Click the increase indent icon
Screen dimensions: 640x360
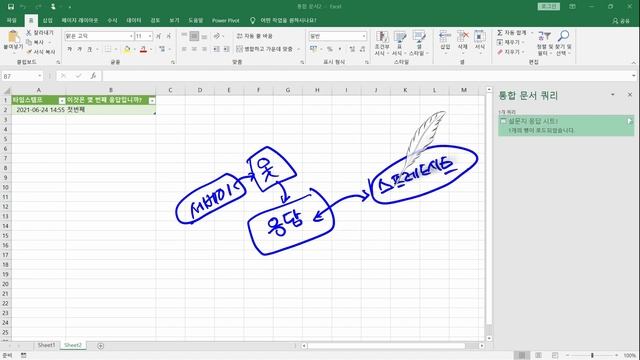(226, 49)
